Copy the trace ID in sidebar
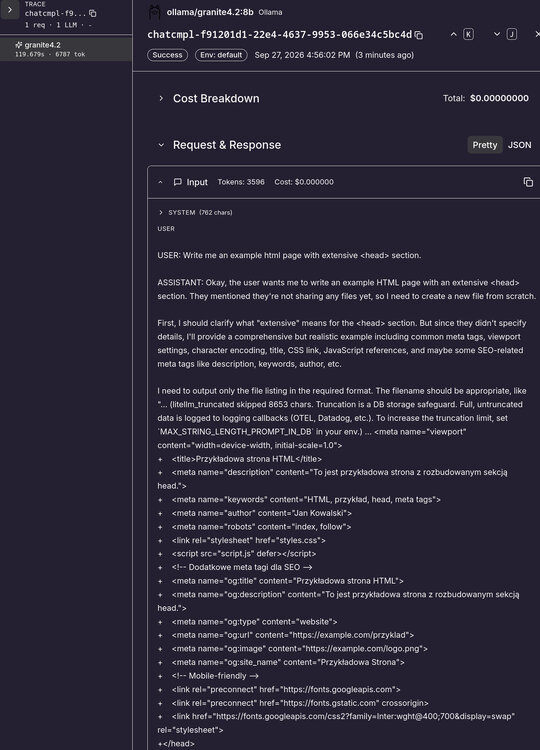Image resolution: width=540 pixels, height=750 pixels. 93,13
